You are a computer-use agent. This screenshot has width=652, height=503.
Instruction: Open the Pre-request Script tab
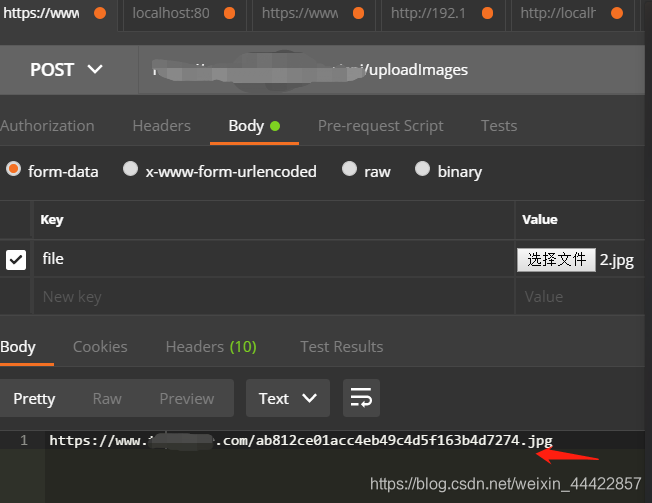pos(380,126)
